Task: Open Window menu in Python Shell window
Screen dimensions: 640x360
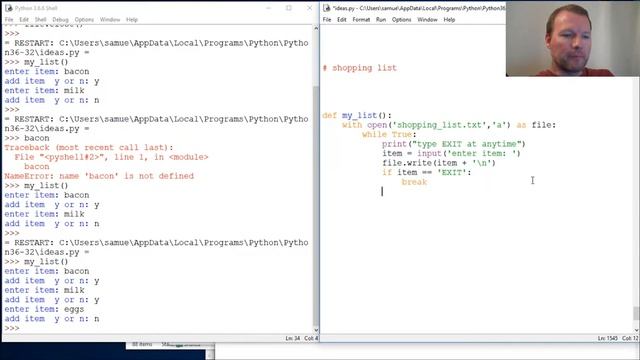Action: point(110,20)
